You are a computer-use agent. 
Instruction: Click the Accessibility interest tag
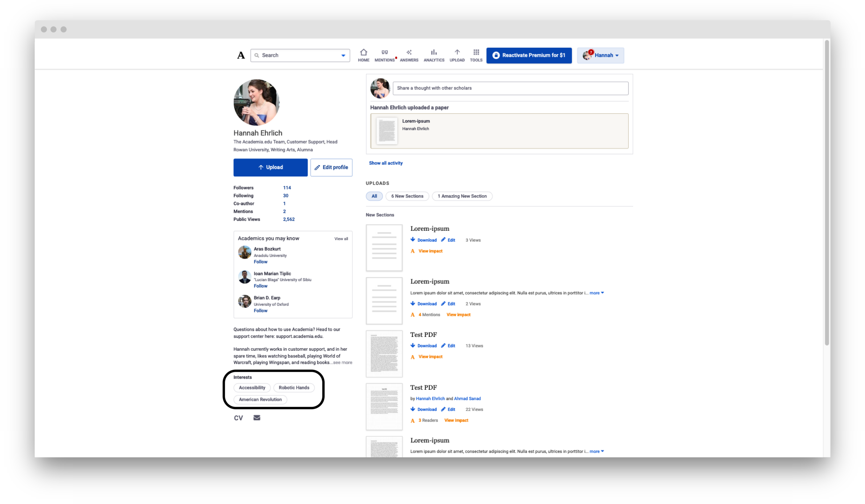point(252,388)
